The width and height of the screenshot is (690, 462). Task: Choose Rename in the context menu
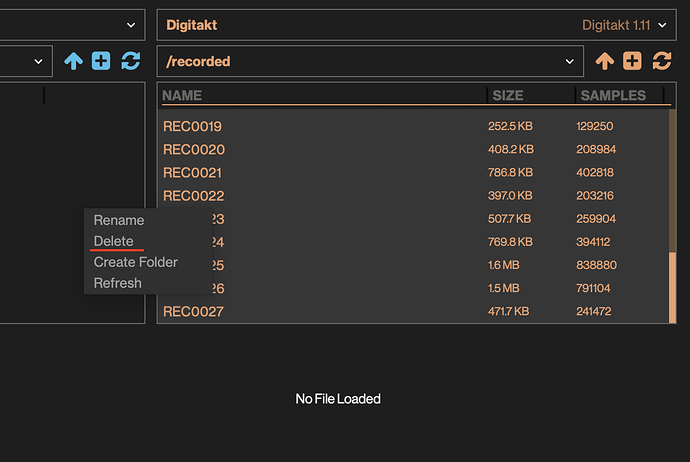(x=119, y=220)
